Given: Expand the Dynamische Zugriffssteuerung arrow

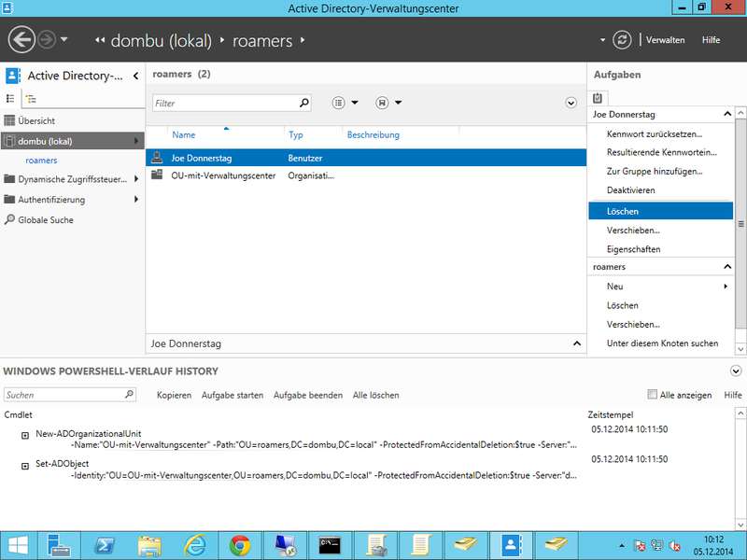Looking at the screenshot, I should point(136,179).
